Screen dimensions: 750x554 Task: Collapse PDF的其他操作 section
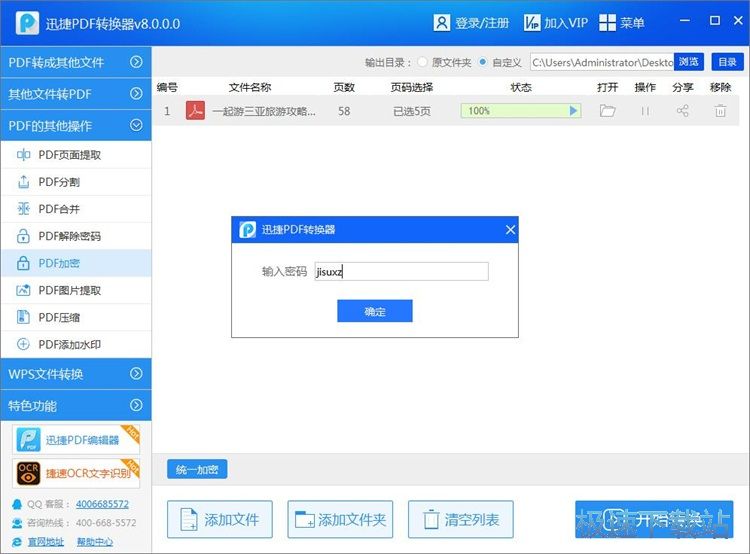pyautogui.click(x=76, y=125)
